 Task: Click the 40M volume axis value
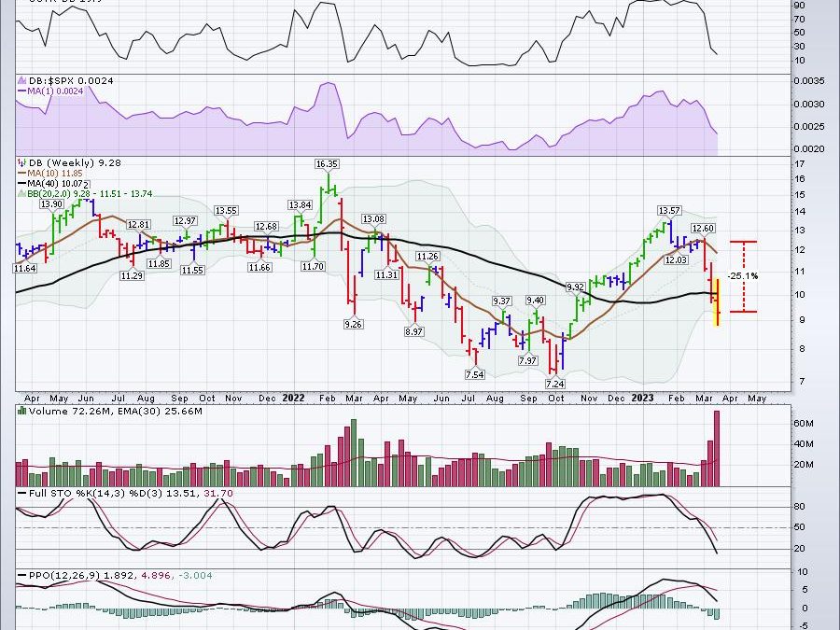click(x=804, y=443)
